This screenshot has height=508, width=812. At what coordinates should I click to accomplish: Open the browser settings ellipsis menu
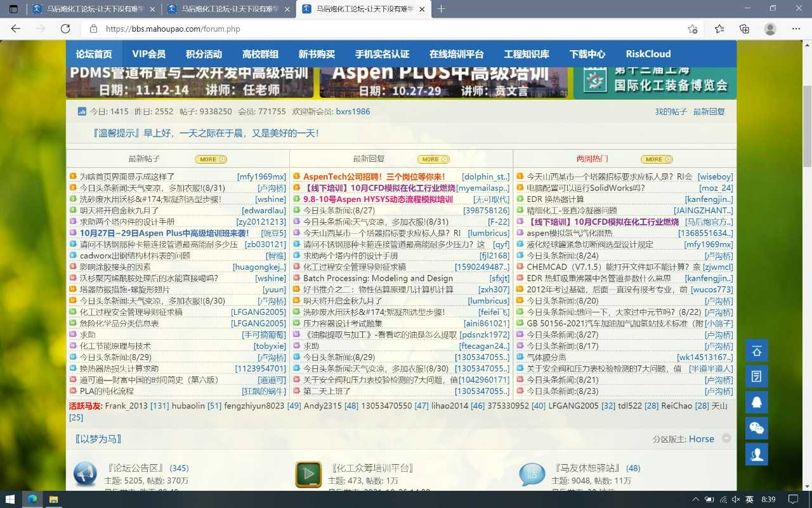point(796,29)
